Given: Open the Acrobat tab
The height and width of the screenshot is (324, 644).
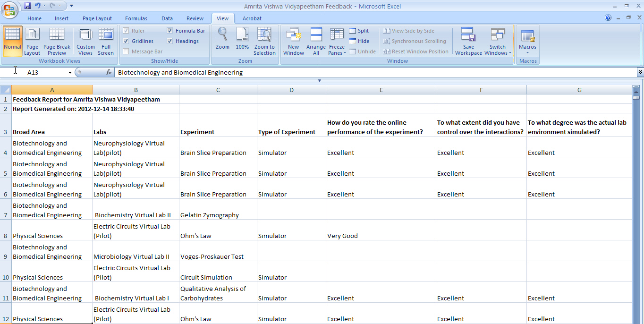Looking at the screenshot, I should pos(252,18).
